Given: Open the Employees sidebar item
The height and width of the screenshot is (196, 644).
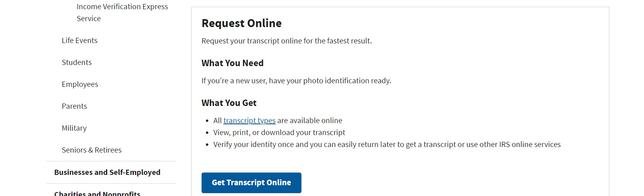Looking at the screenshot, I should (x=80, y=84).
